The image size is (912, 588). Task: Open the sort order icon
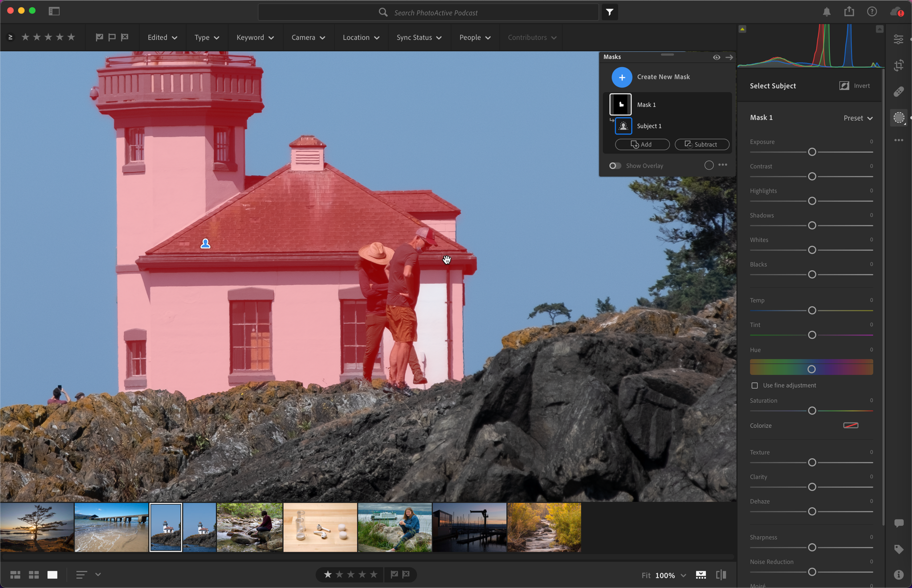click(x=81, y=575)
